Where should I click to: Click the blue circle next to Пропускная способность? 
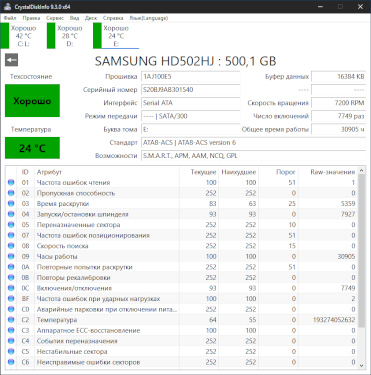[x=11, y=193]
